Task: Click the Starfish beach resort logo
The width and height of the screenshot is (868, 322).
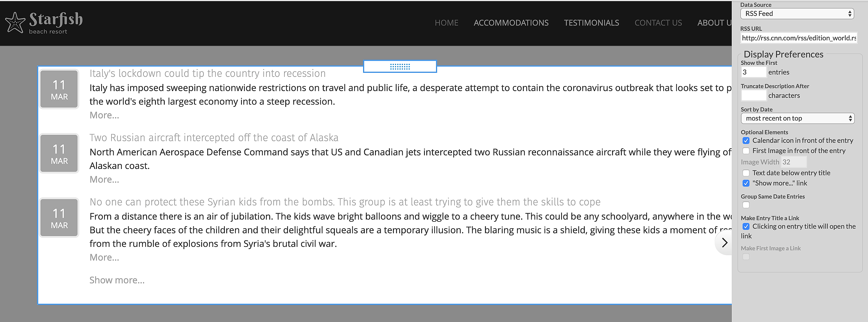Action: coord(44,23)
